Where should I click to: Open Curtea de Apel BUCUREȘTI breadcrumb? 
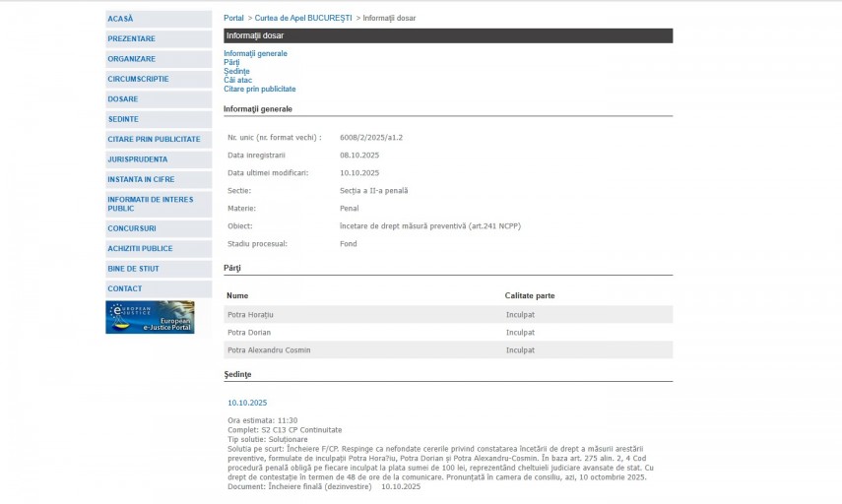tap(303, 18)
